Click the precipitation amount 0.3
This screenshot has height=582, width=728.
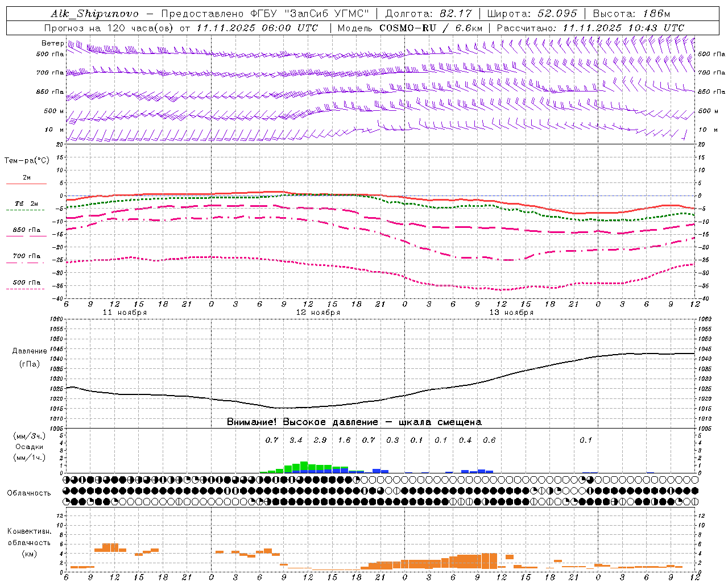[392, 440]
